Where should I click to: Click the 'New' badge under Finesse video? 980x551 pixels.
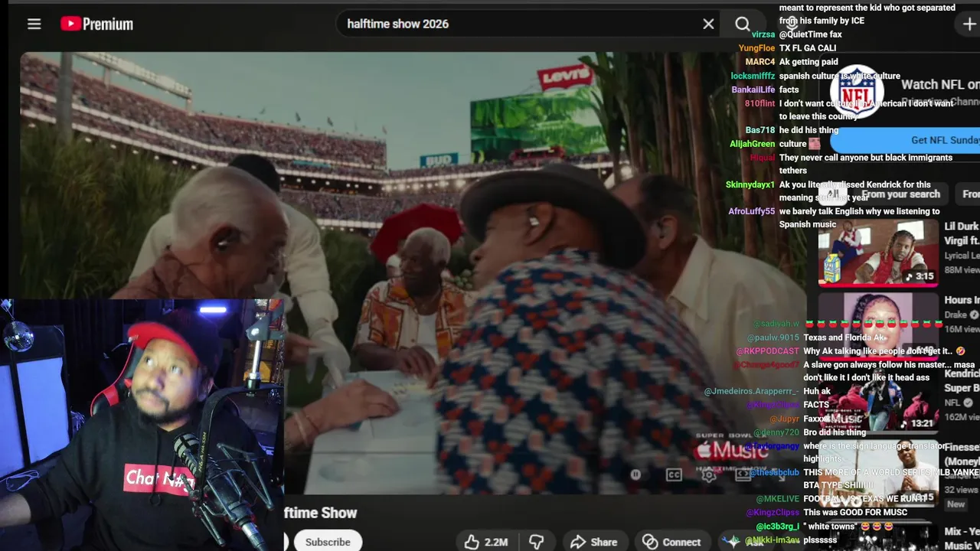click(955, 504)
